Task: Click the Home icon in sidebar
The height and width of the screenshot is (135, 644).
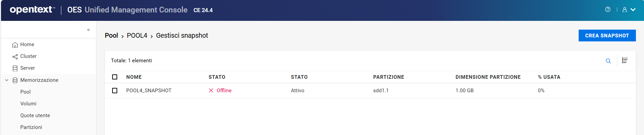Action: pyautogui.click(x=15, y=45)
